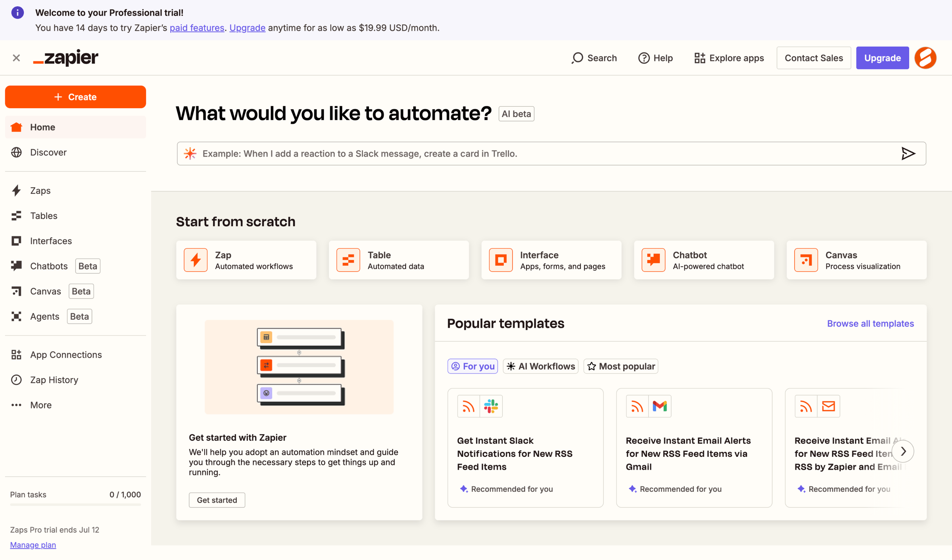Image resolution: width=952 pixels, height=560 pixels.
Task: Click the info icon in the trial banner
Action: (x=17, y=13)
